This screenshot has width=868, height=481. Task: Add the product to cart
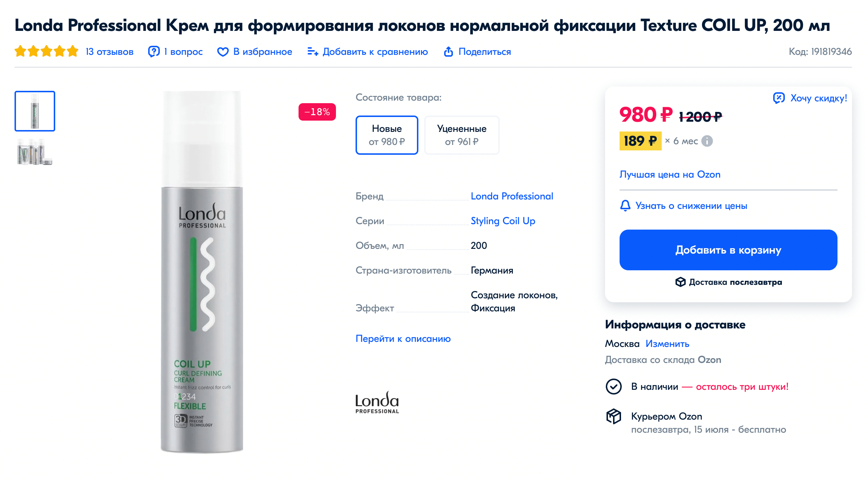tap(728, 250)
